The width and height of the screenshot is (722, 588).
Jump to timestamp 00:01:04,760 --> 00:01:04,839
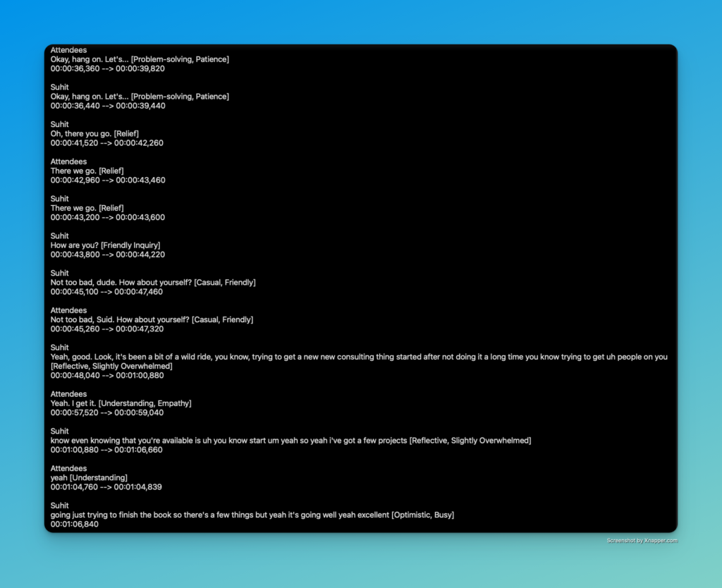coord(107,487)
